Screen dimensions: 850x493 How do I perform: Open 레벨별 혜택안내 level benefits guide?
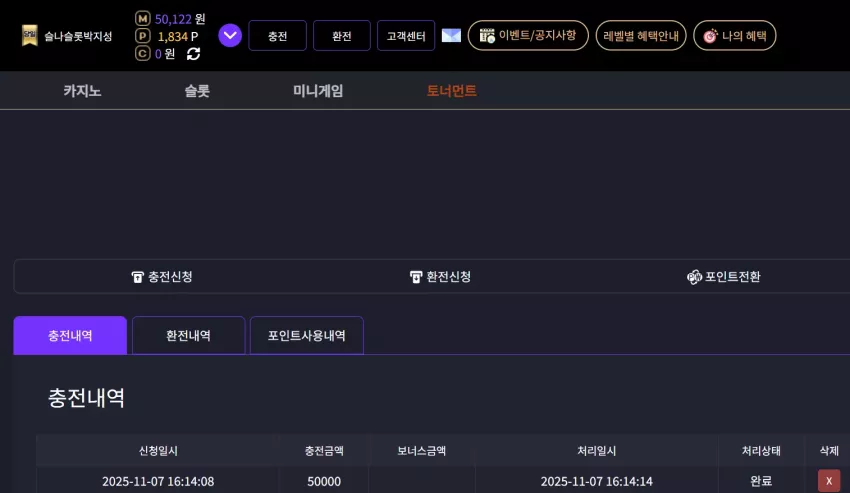[641, 36]
